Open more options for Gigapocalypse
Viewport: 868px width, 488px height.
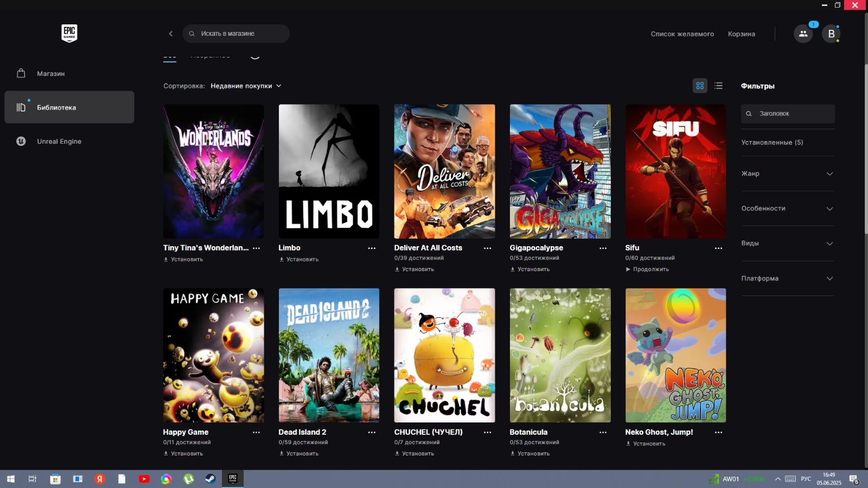603,248
